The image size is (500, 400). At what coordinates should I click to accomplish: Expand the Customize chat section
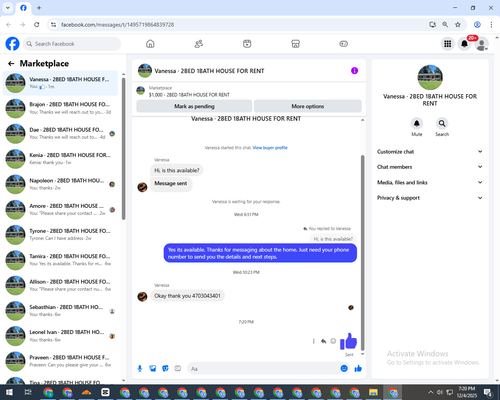[430, 152]
